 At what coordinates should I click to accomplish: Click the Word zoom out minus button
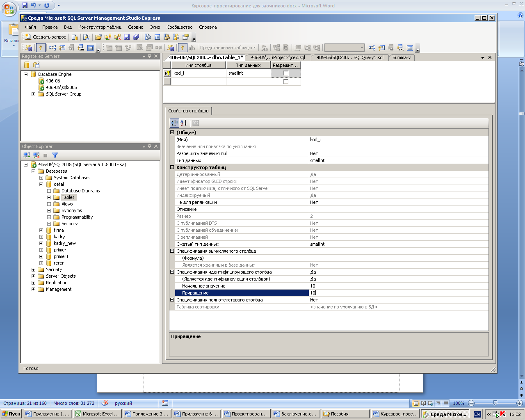pos(471,403)
